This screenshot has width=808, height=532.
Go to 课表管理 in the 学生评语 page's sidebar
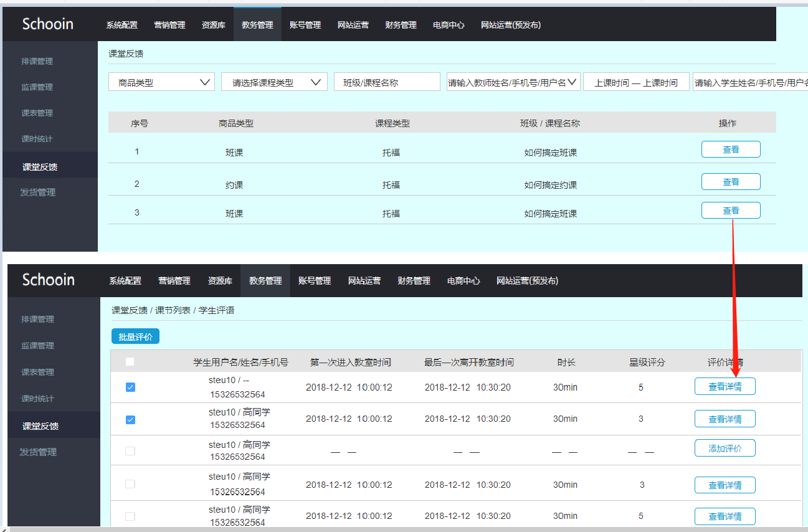point(37,372)
